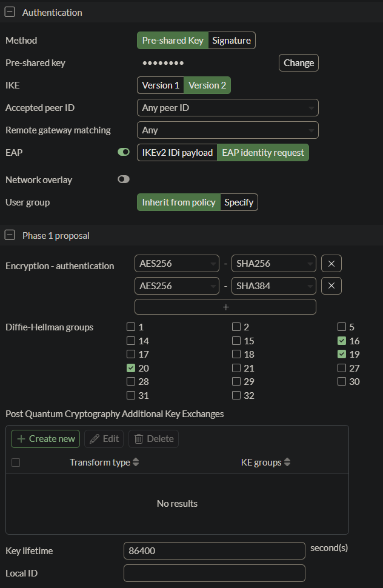Image resolution: width=383 pixels, height=588 pixels.
Task: Remove the AES256-SHA256 proposal row
Action: pyautogui.click(x=331, y=263)
